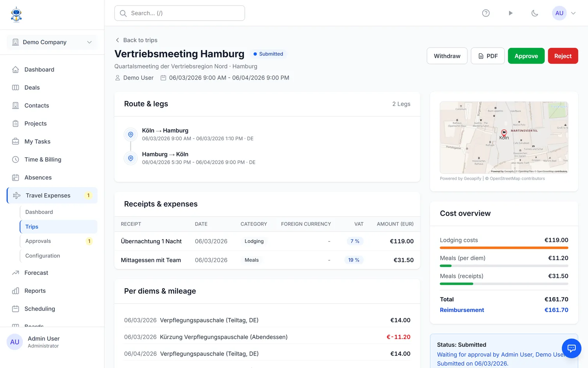Go back to trips link
Image resolution: width=588 pixels, height=368 pixels.
[x=137, y=40]
